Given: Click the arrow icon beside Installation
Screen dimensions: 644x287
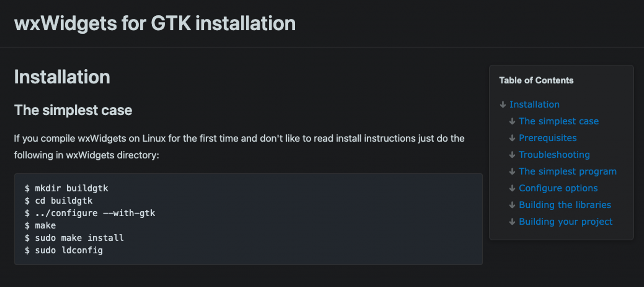Looking at the screenshot, I should coord(503,104).
